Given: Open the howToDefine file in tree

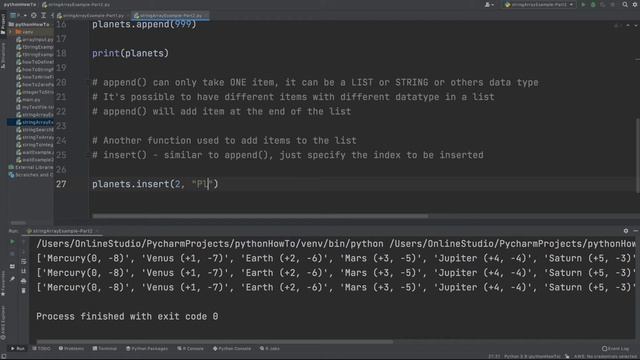Looking at the screenshot, I should coord(34,62).
